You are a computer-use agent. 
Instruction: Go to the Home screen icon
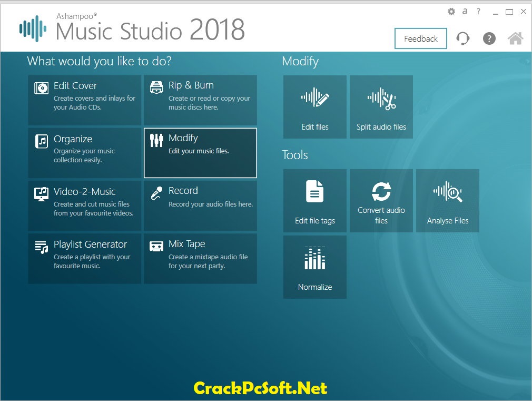pos(515,38)
